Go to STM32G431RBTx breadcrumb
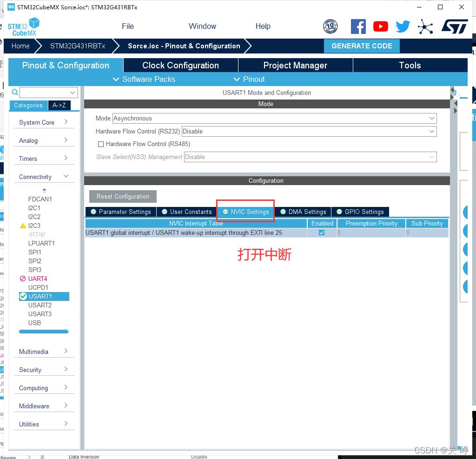This screenshot has height=459, width=476. coord(78,46)
